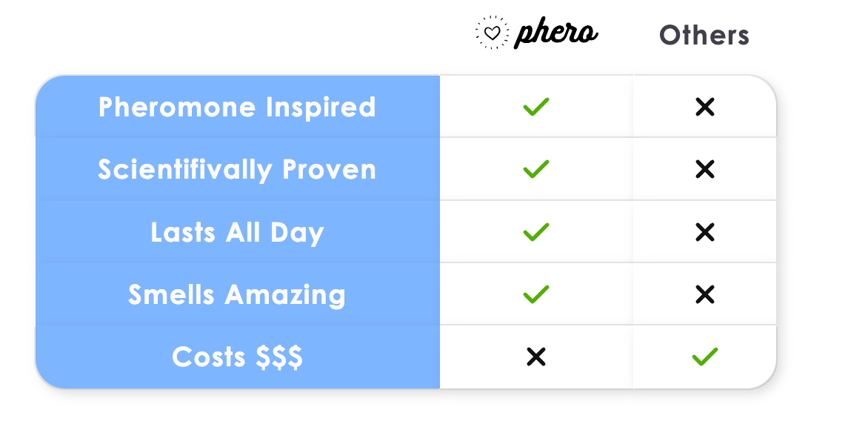Click black X for Smells Amazing under Others
The height and width of the screenshot is (433, 868).
coord(705,295)
